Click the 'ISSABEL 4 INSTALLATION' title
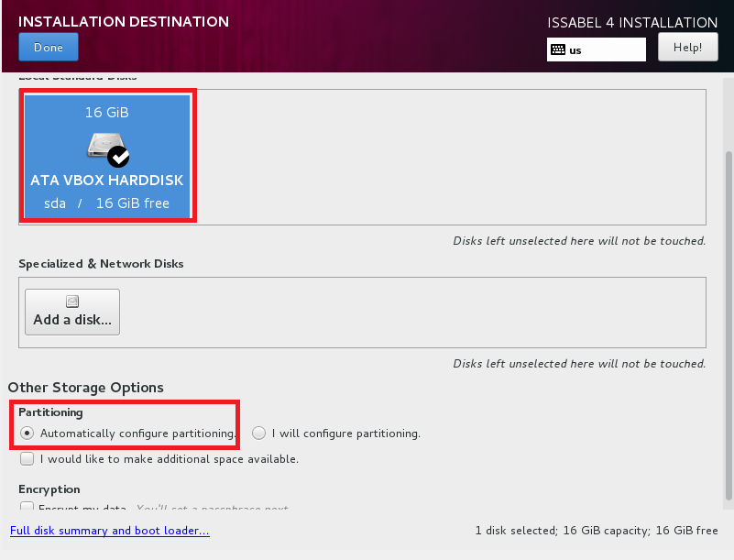This screenshot has height=560, width=734. pos(632,22)
